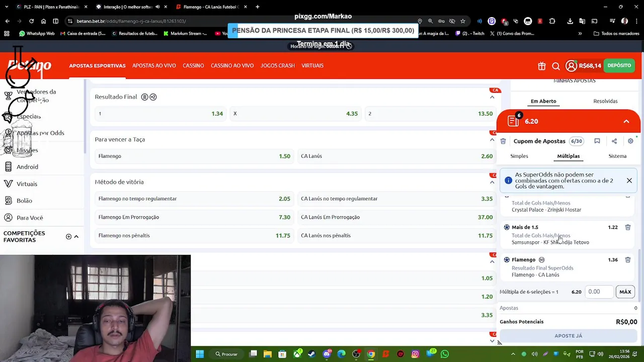Viewport: 644px width, 362px height.
Task: Select Flamengo no tempo regulamentar 2.05
Action: pos(194,199)
